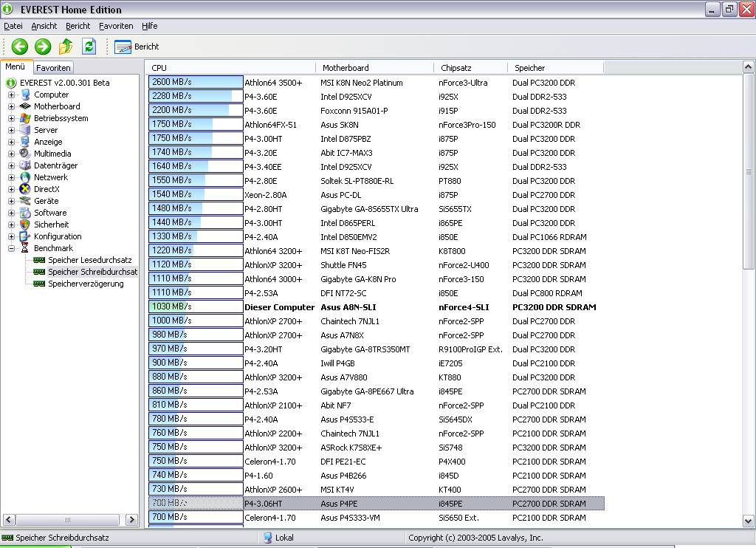756x548 pixels.
Task: Select the R9100ProIGP Ext. chipset cell
Action: [x=470, y=350]
